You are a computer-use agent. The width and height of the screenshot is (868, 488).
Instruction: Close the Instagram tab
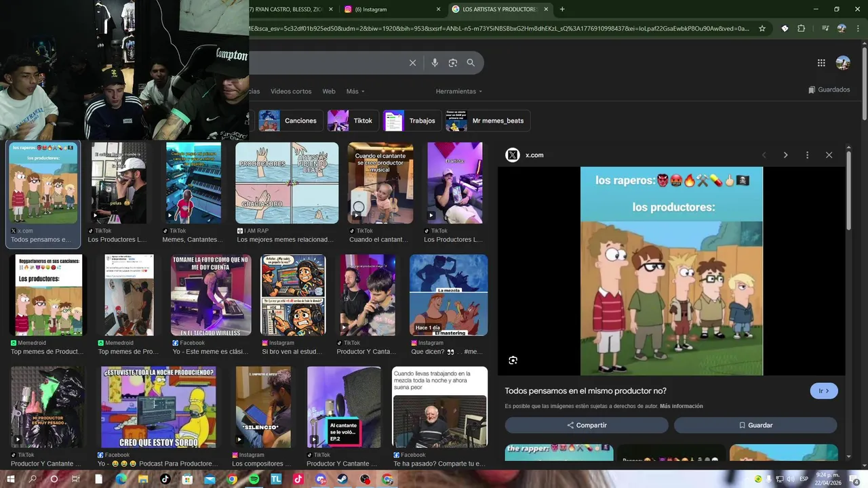tap(438, 9)
